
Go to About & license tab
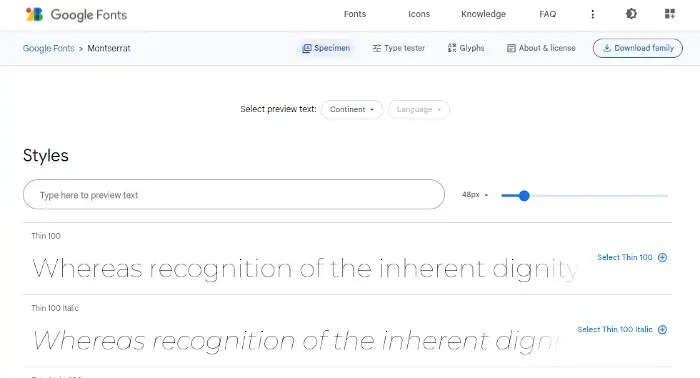coord(541,48)
